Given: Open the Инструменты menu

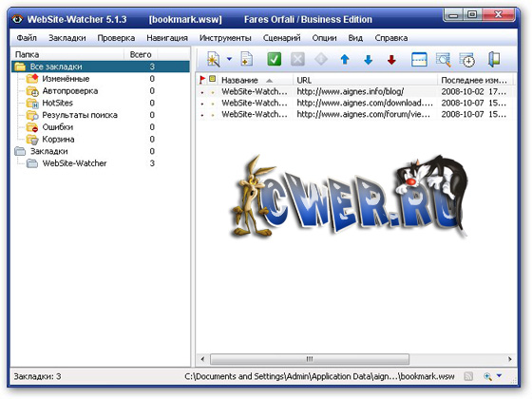Looking at the screenshot, I should pos(225,38).
